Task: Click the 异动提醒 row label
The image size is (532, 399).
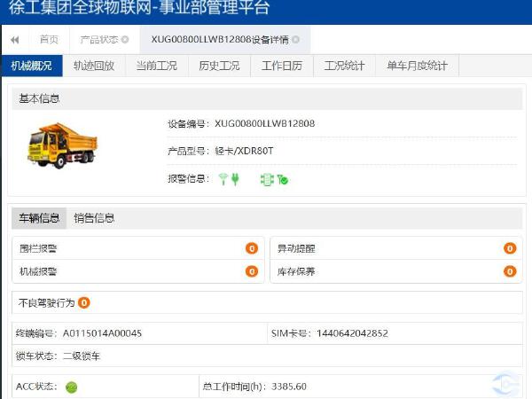Action: pyautogui.click(x=296, y=248)
